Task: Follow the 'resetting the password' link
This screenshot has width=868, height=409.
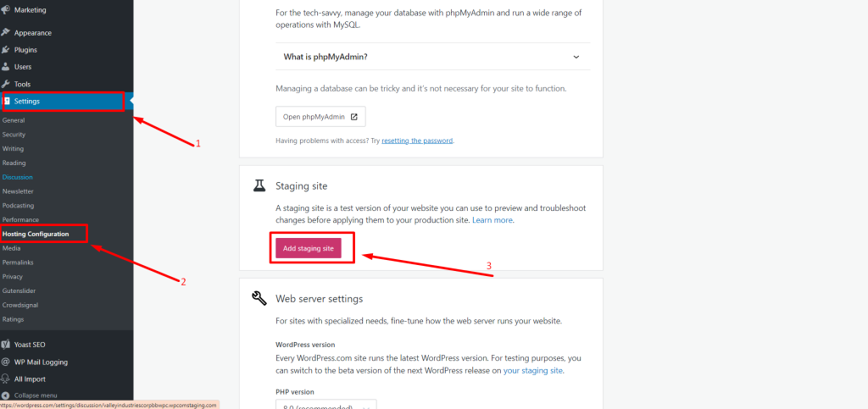Action: click(x=417, y=141)
